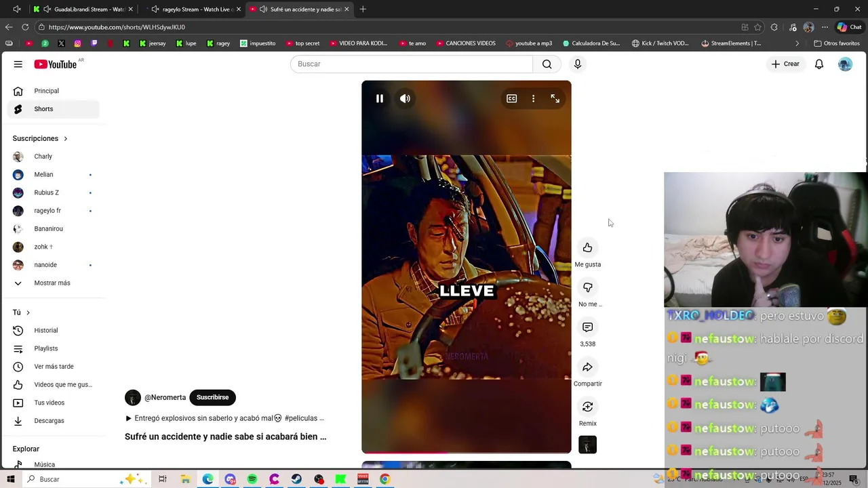
Task: Open the account avatar menu
Action: click(x=845, y=64)
